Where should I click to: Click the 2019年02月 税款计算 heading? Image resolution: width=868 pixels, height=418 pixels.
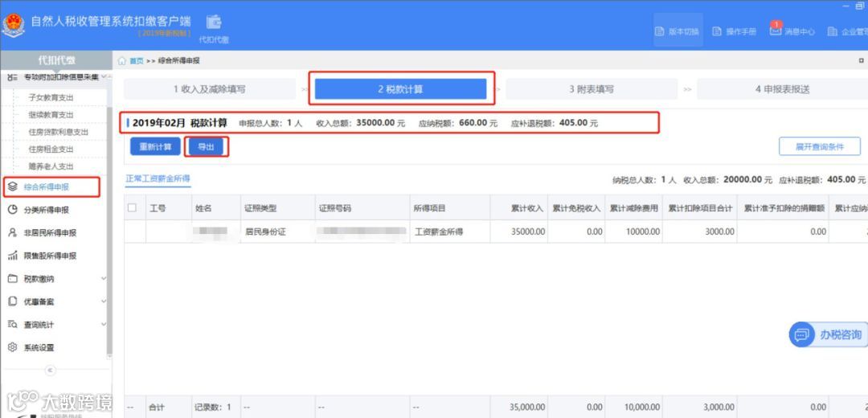tap(179, 123)
